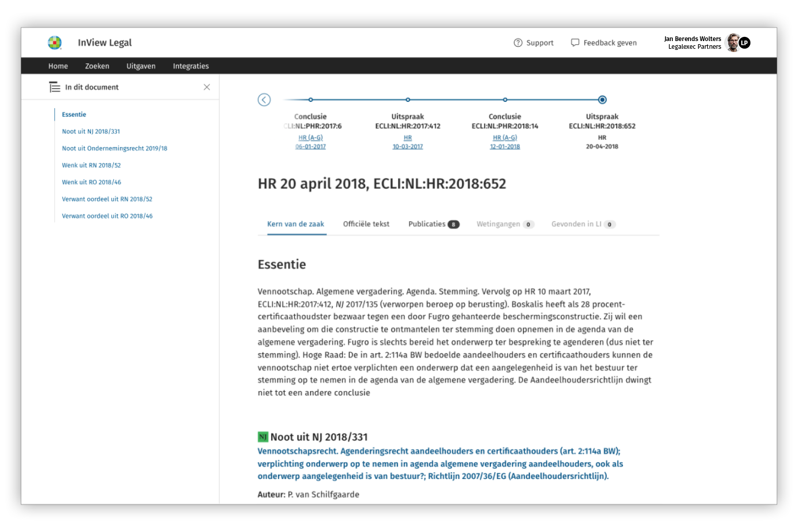Screen dimensions: 798x532
Task: Jump to Noot uit Ondernemingsrecht 2019/18
Action: coord(114,149)
